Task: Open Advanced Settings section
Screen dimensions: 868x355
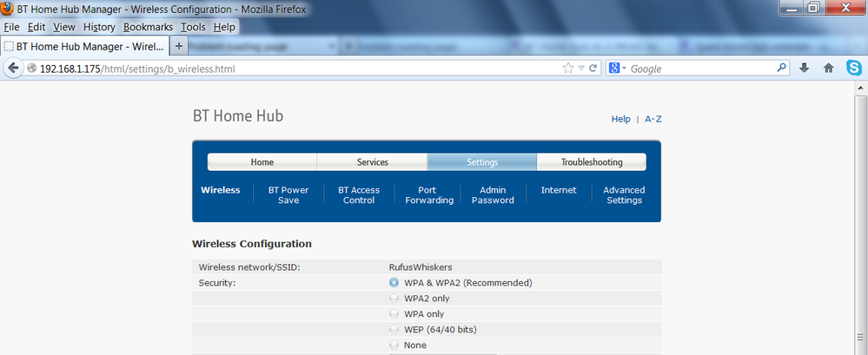Action: [624, 195]
